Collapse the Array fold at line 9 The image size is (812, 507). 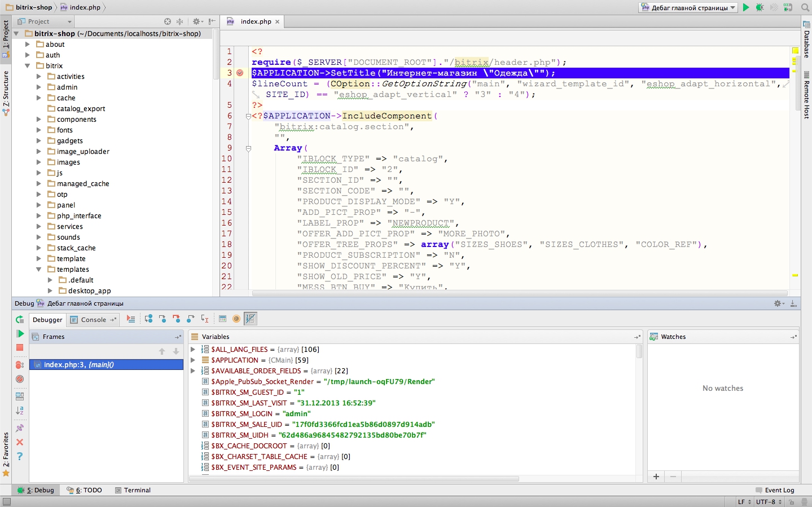click(x=248, y=148)
